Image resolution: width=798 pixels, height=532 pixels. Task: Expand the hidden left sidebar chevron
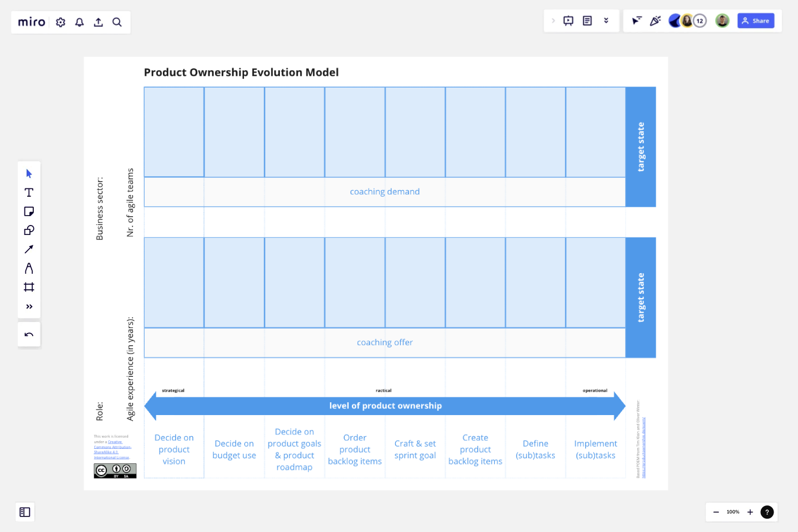(x=553, y=21)
